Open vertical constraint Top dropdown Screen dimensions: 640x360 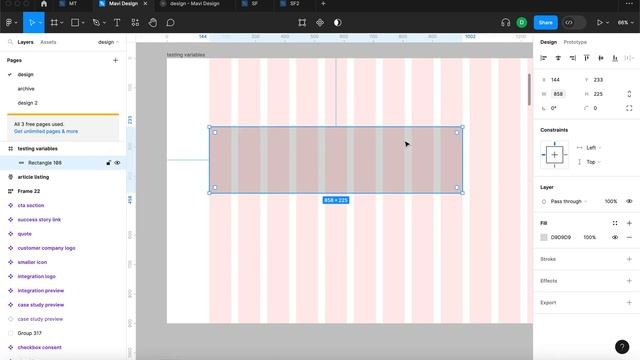pyautogui.click(x=593, y=162)
